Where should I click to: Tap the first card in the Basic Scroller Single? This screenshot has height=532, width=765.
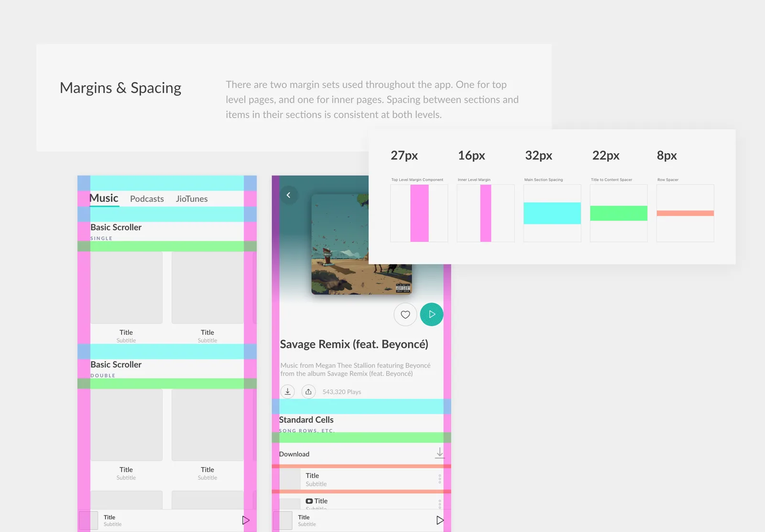click(x=126, y=288)
